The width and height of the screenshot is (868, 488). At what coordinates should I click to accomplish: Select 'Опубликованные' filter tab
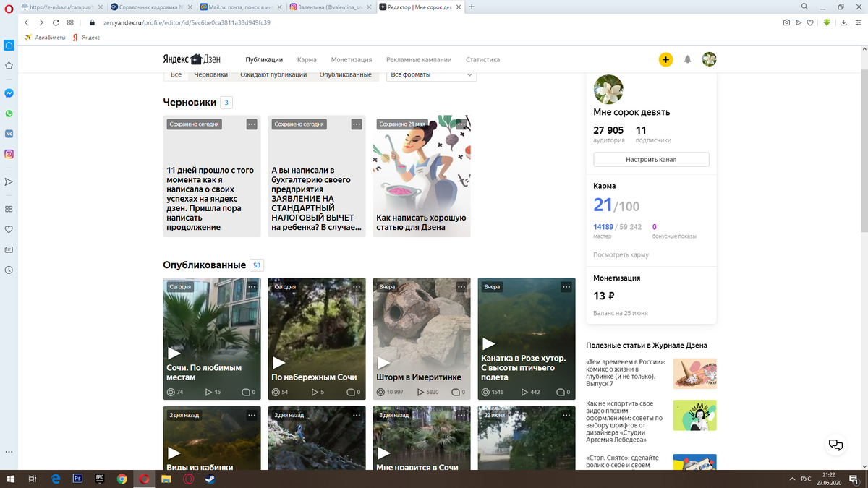[x=345, y=74]
